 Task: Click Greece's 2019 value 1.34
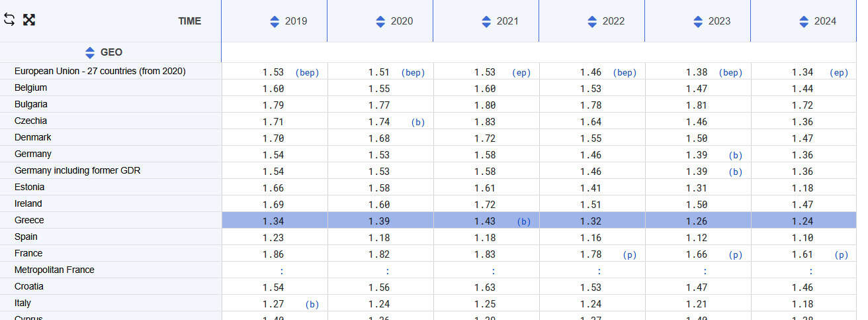pos(273,221)
